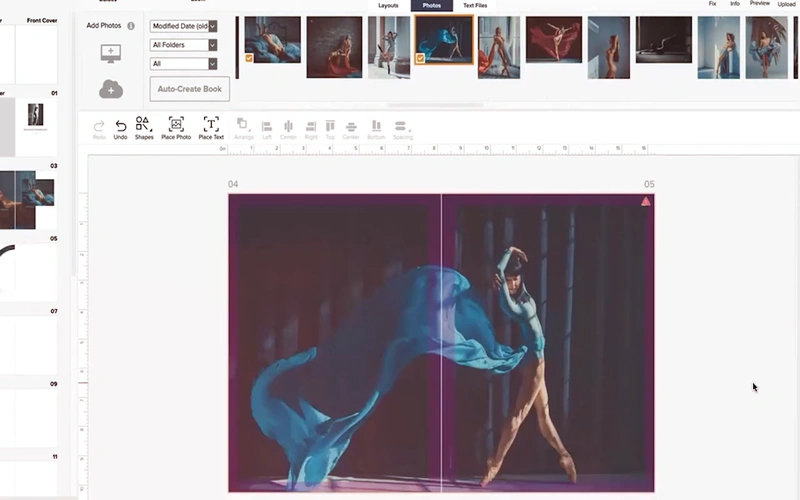Toggle checkmark on blue fabric dancer thumbnail

coord(420,58)
